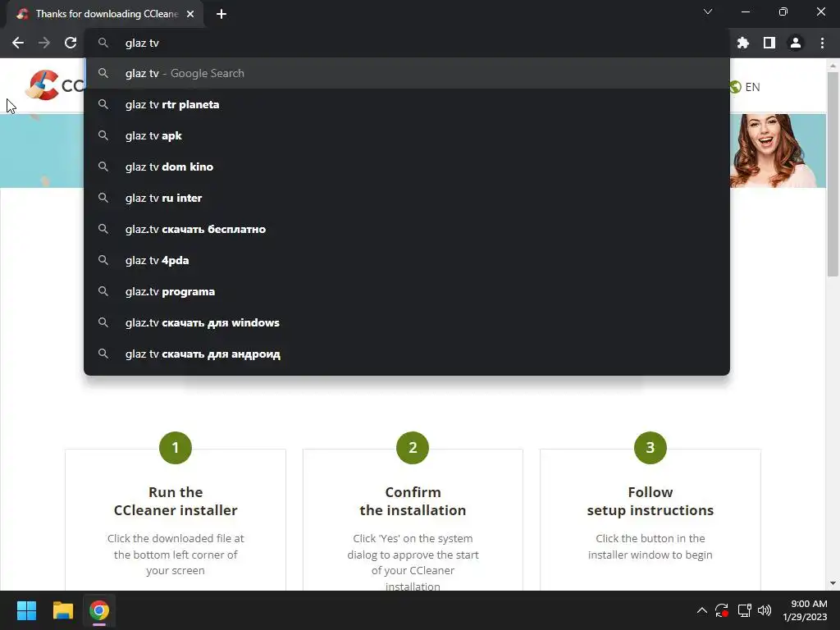The height and width of the screenshot is (630, 840).
Task: Close the CCleaner download tab
Action: pyautogui.click(x=190, y=14)
